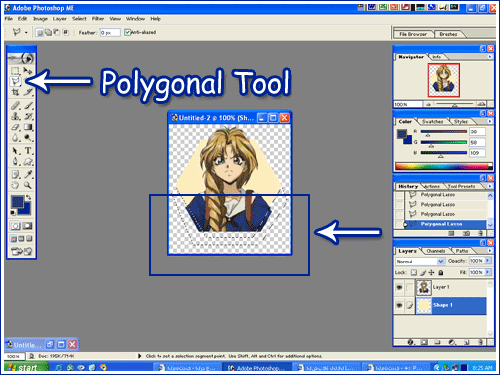Switch to the Paths tab

[x=462, y=251]
